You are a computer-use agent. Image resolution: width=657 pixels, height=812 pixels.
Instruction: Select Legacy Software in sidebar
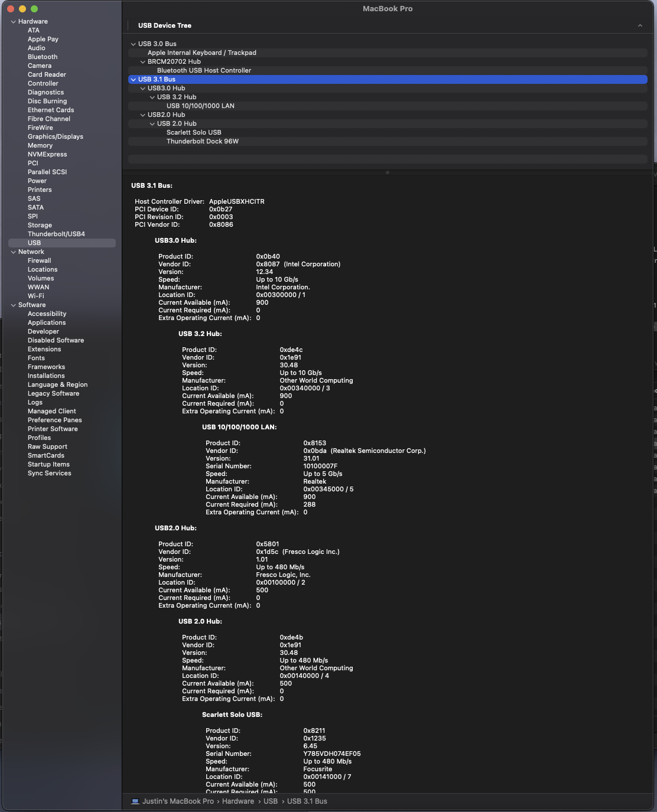53,394
